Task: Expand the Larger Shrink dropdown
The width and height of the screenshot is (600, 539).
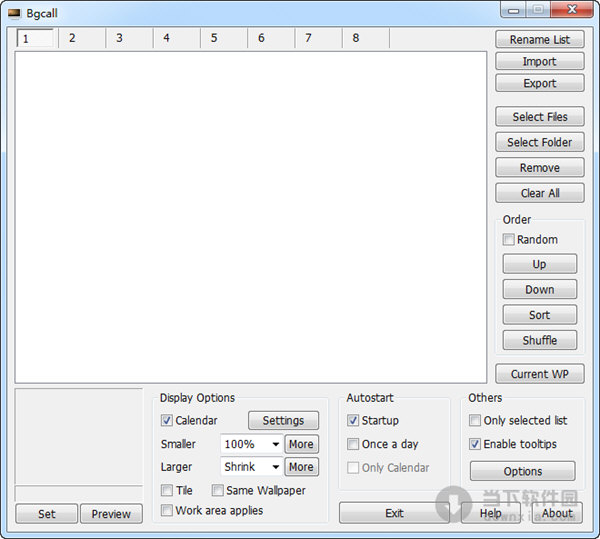Action: pyautogui.click(x=252, y=467)
